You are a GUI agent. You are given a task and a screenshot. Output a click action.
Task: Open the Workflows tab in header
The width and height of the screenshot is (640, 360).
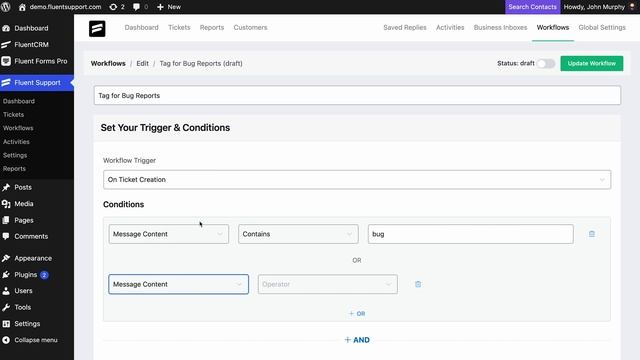553,27
